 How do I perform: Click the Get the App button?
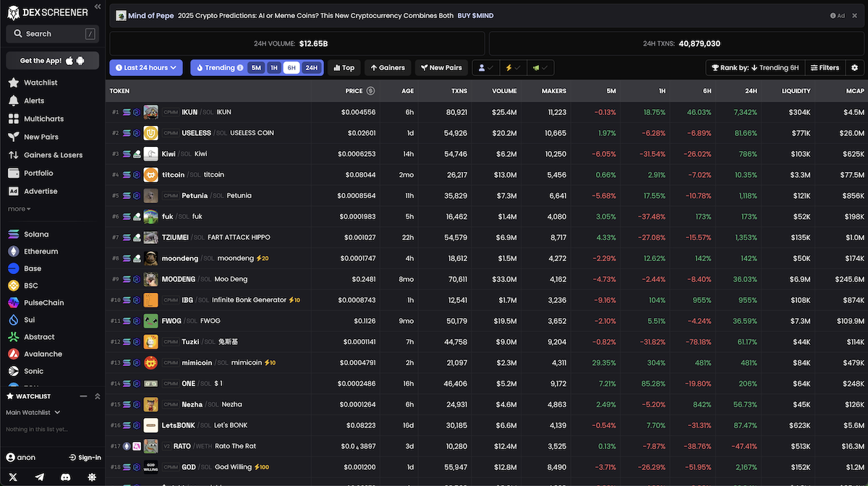point(53,61)
